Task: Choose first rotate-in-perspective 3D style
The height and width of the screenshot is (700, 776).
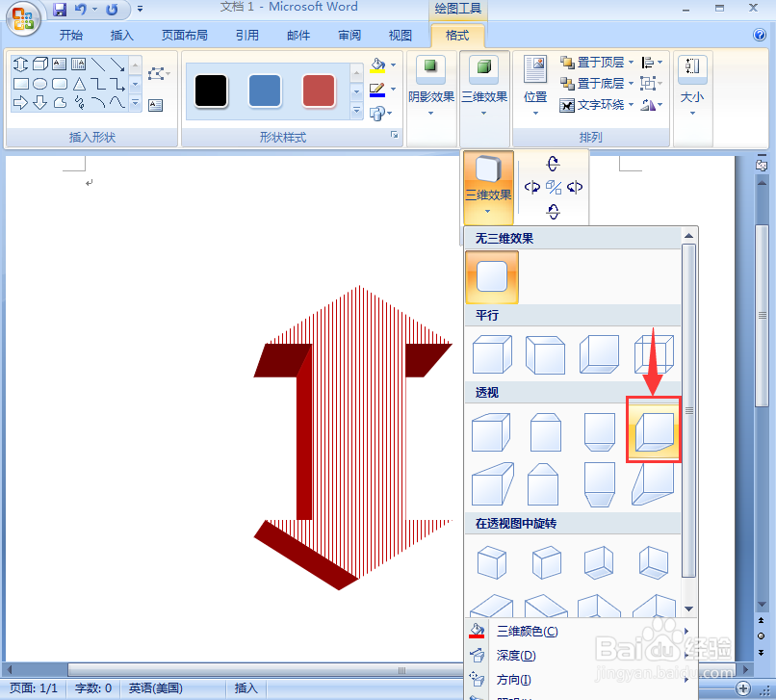Action: click(491, 562)
